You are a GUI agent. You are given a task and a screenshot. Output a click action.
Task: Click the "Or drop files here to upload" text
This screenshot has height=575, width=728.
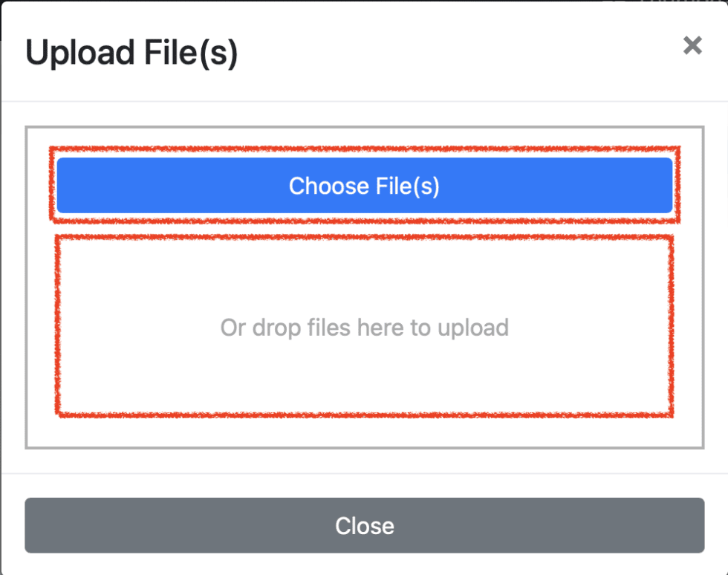[364, 328]
